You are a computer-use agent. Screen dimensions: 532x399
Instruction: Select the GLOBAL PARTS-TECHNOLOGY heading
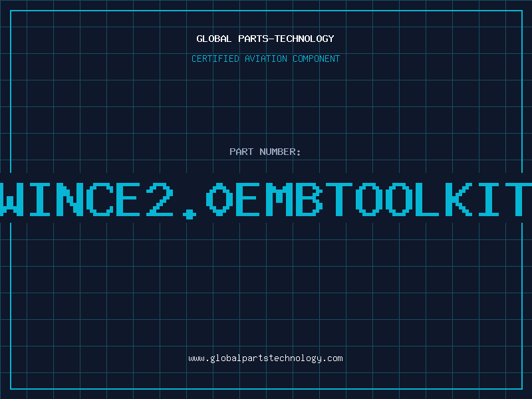265,39
